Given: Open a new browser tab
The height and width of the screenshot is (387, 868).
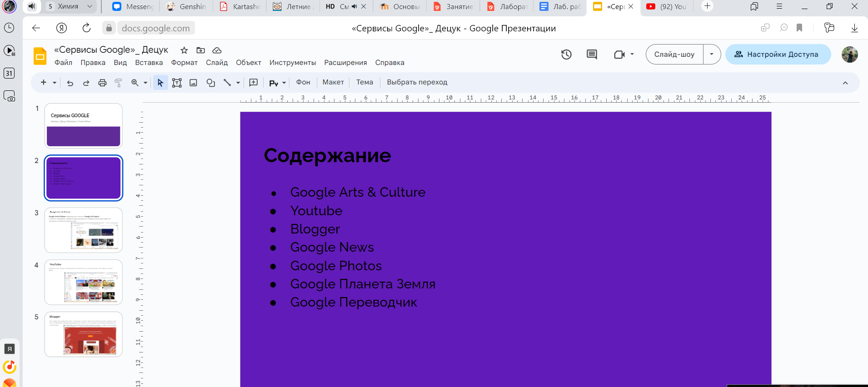Looking at the screenshot, I should click(707, 6).
